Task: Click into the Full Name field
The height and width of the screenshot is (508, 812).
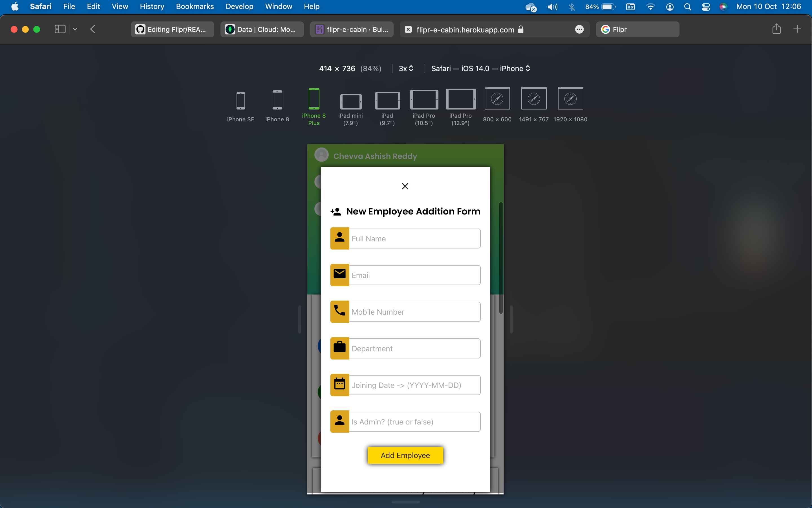Action: [x=415, y=238]
